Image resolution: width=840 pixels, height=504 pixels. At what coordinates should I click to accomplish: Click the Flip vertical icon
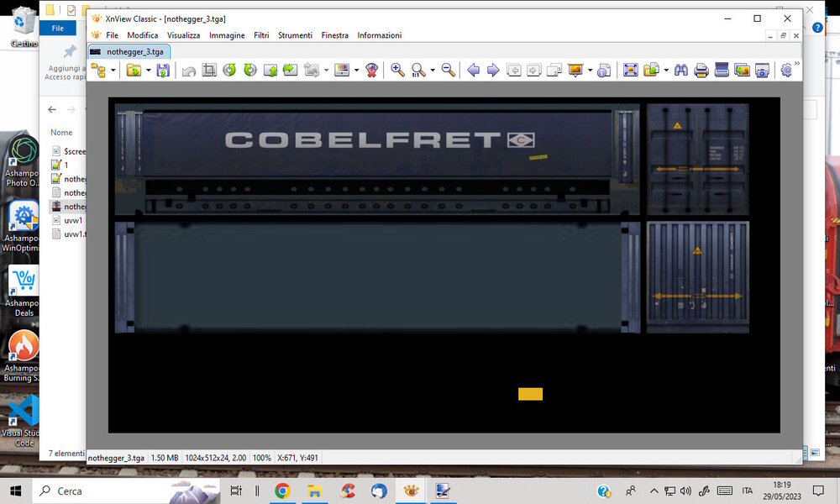tap(270, 71)
